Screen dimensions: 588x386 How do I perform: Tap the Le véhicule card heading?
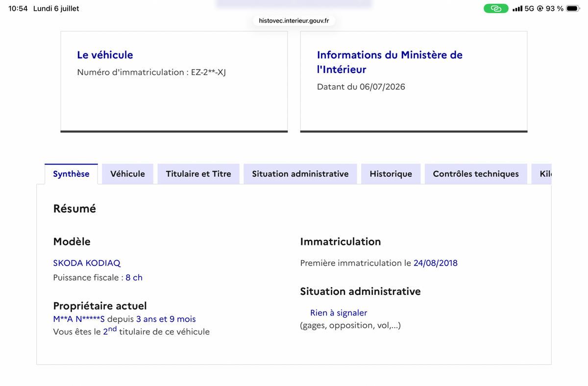point(105,55)
